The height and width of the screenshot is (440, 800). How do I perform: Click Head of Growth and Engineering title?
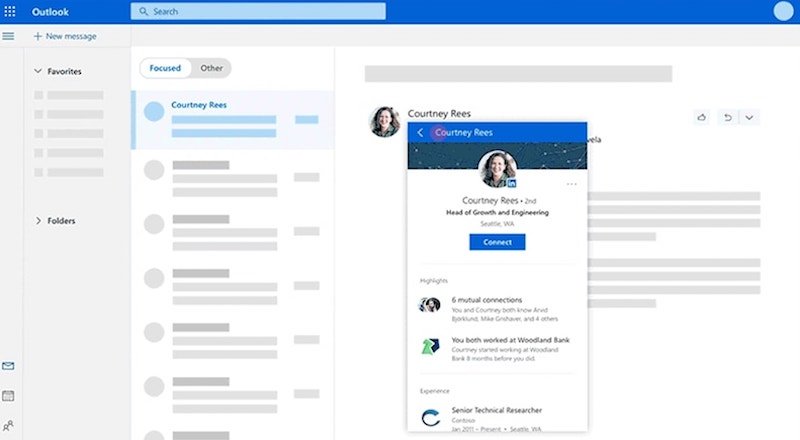point(497,212)
